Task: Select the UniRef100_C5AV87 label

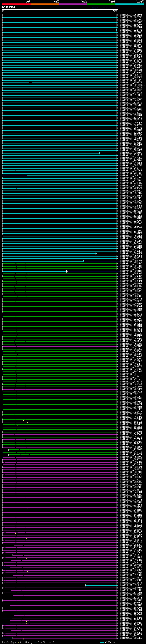Action: pyautogui.click(x=131, y=357)
